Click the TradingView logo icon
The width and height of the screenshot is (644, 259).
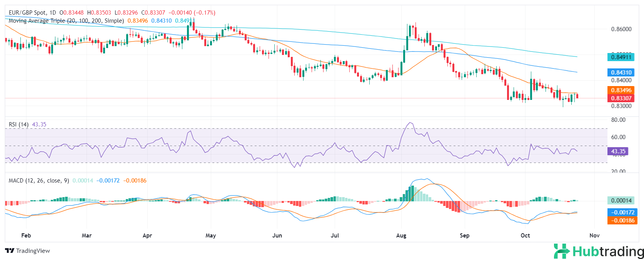point(10,251)
